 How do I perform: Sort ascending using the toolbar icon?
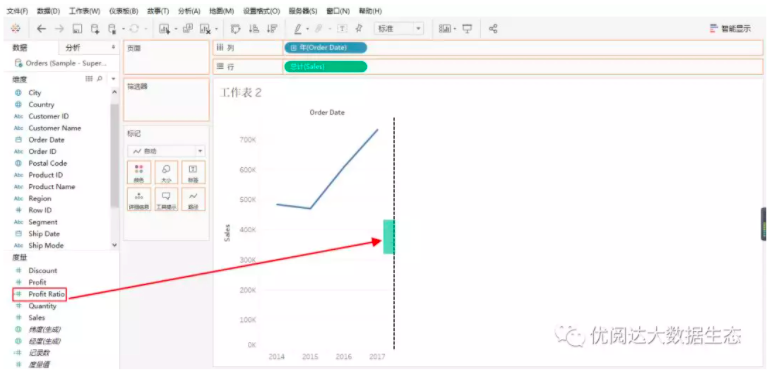tap(254, 29)
